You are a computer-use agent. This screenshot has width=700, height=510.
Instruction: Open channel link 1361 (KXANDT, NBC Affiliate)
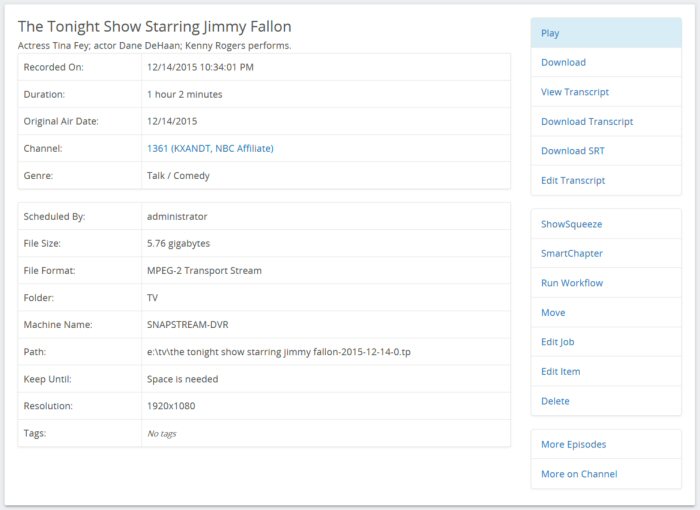click(x=210, y=148)
